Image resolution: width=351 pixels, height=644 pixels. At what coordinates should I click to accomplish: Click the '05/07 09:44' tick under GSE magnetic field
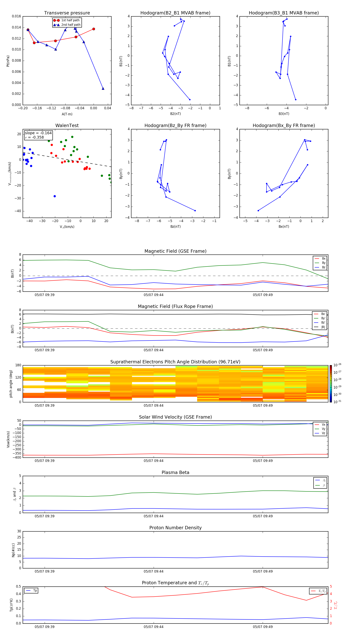(x=153, y=295)
